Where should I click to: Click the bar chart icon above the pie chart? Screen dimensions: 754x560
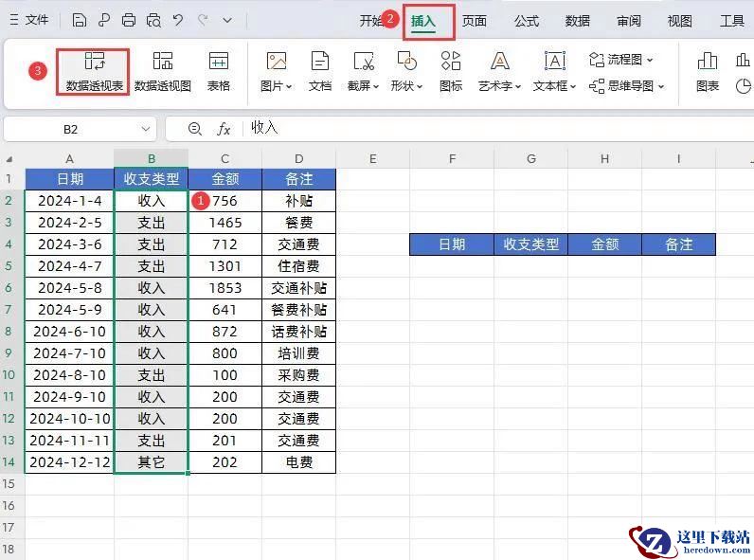[743, 60]
